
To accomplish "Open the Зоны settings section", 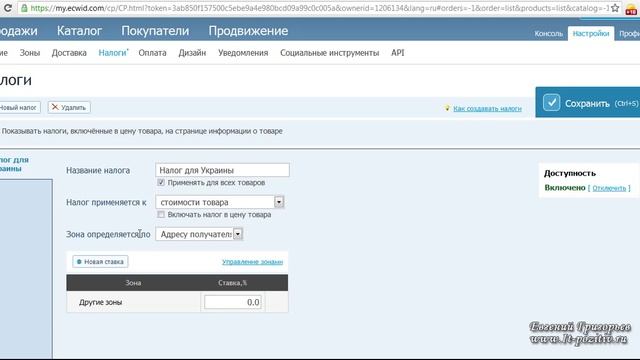I will (x=30, y=53).
